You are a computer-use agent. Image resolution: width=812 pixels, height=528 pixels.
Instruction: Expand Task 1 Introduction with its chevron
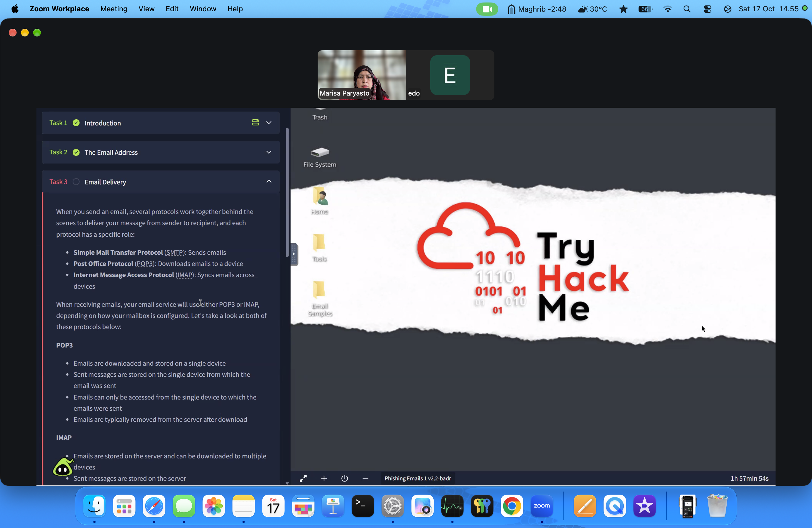coord(269,122)
